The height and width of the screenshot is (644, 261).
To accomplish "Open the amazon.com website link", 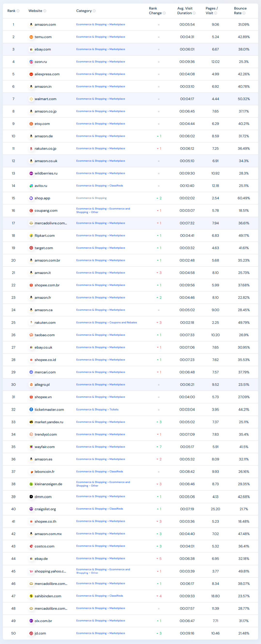I will (45, 24).
